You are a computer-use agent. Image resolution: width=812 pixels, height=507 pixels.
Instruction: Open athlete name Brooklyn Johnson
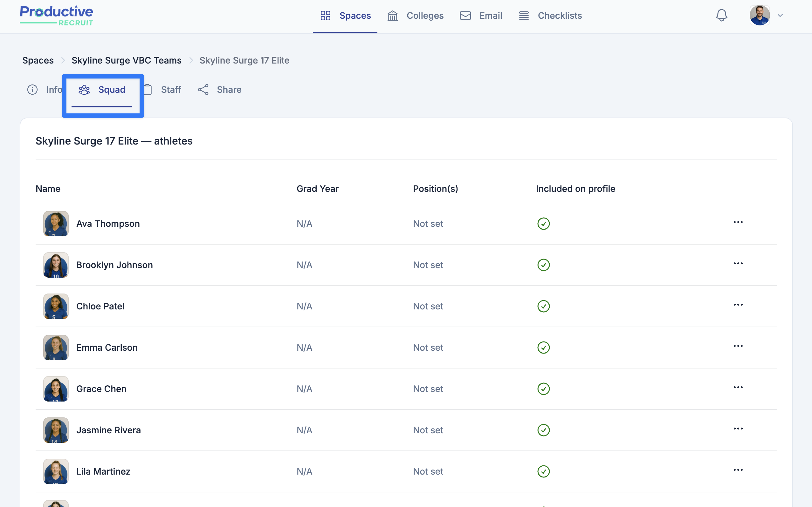114,265
